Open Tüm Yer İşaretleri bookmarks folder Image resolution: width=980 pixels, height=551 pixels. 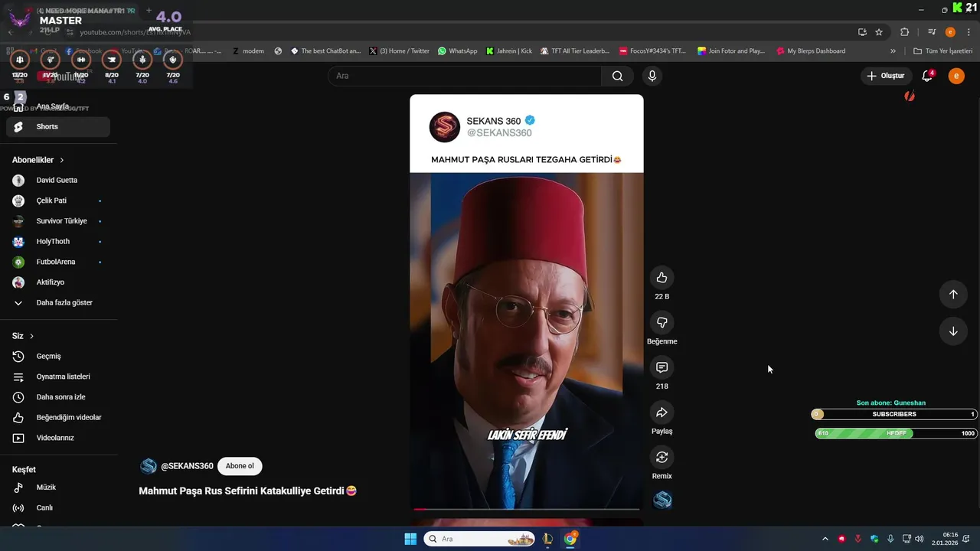943,51
